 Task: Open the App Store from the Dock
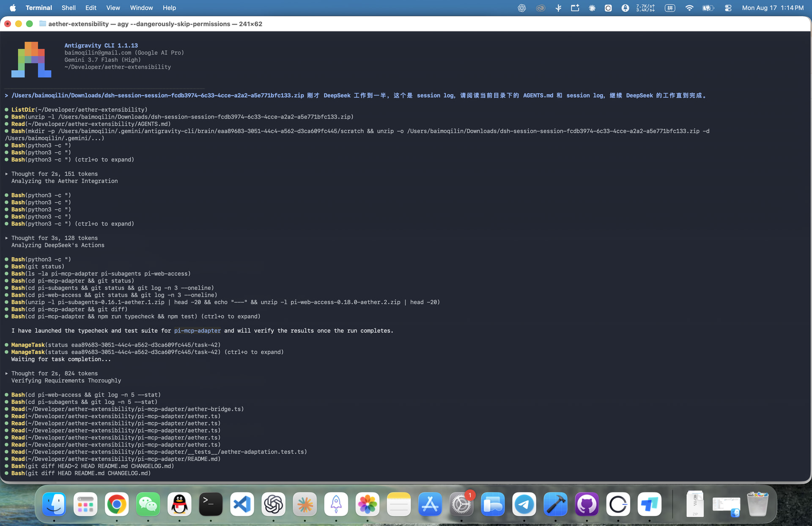coord(430,504)
